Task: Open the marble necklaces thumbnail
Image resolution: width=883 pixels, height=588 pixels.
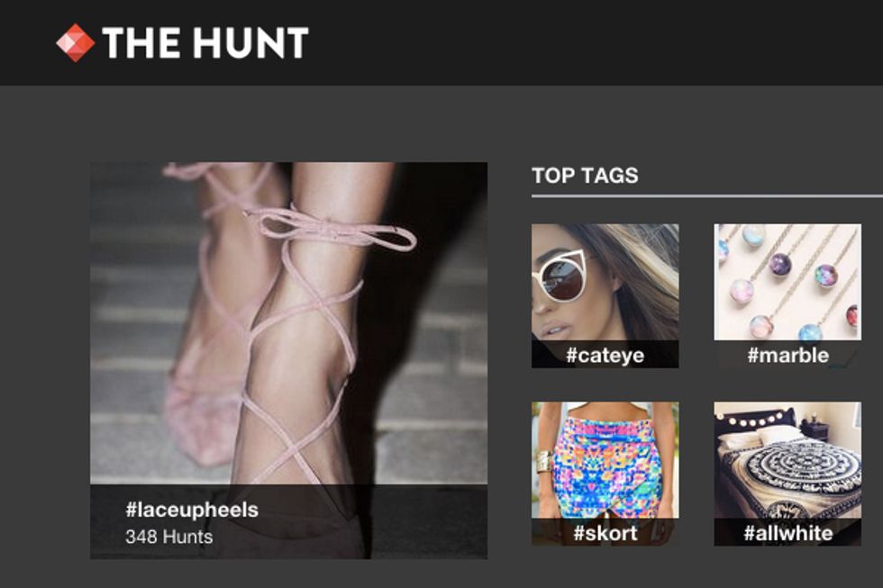Action: point(787,282)
